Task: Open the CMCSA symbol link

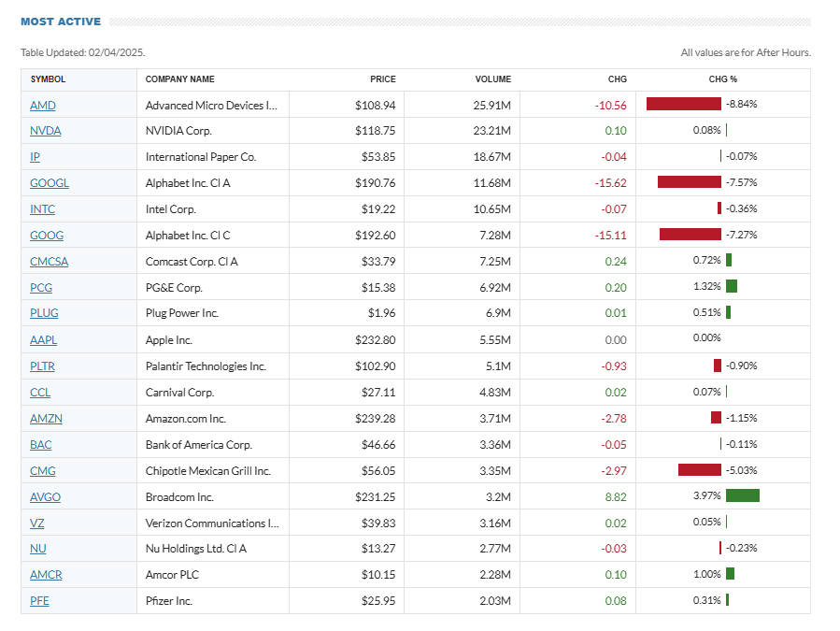Action: point(50,262)
